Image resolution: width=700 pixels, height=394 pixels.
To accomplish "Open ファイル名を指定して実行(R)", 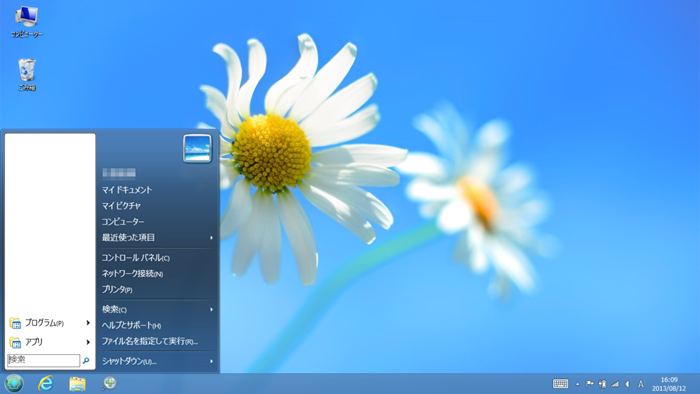I will (x=150, y=341).
